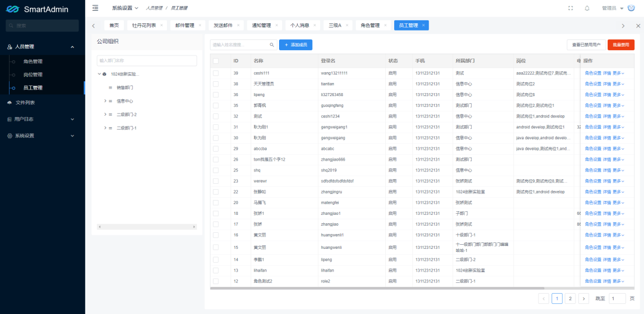
Task: Select checkbox for abccba row
Action: click(x=216, y=149)
